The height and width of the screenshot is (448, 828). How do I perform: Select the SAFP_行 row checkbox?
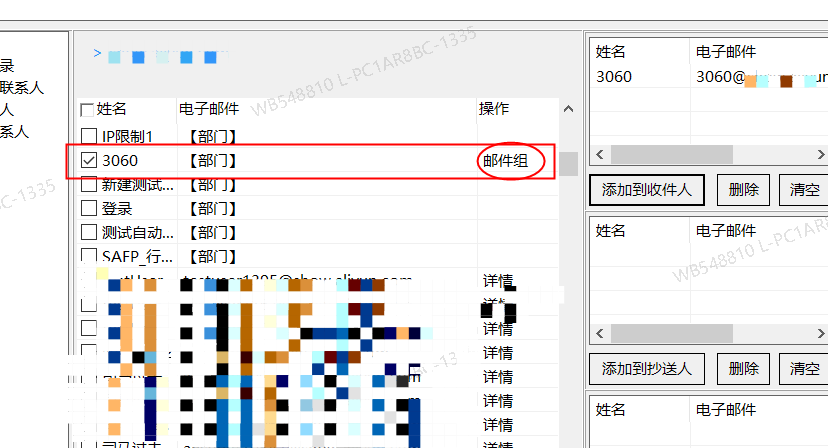88,257
